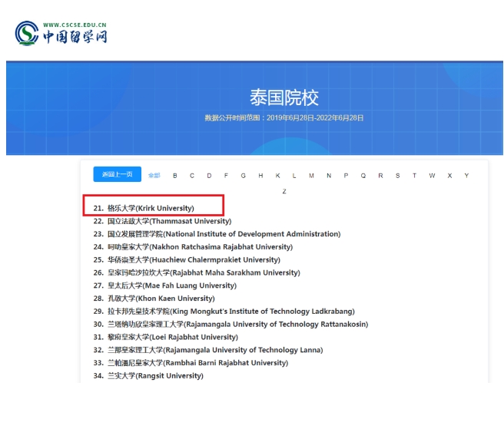Select National Institute of Development Administration entry
Viewport: 504px width, 429px height.
(x=217, y=234)
